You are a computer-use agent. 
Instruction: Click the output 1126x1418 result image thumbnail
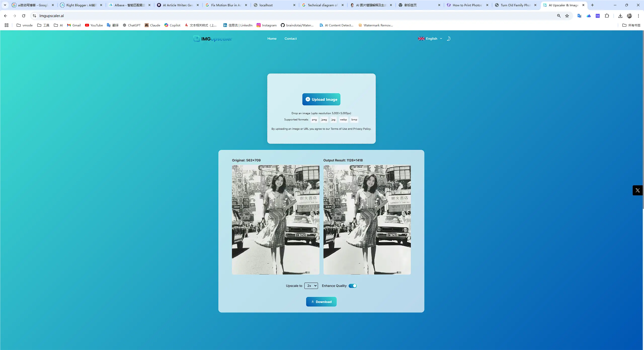coord(367,220)
